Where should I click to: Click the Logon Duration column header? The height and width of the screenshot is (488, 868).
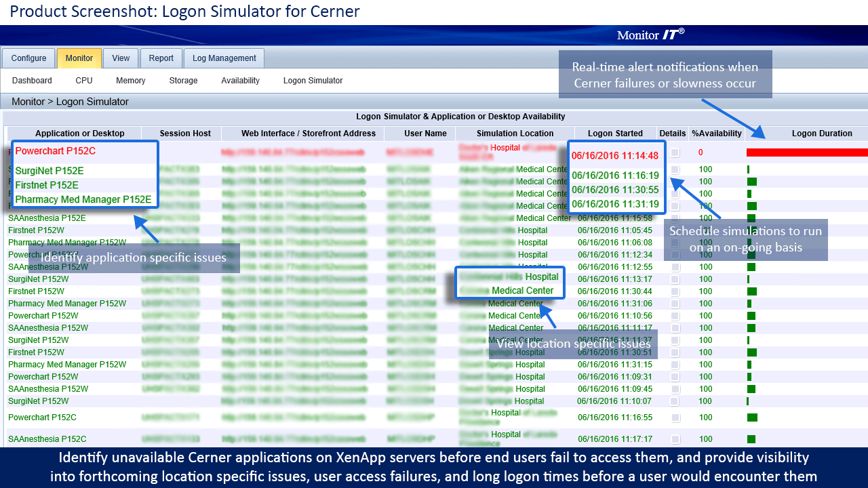point(822,134)
